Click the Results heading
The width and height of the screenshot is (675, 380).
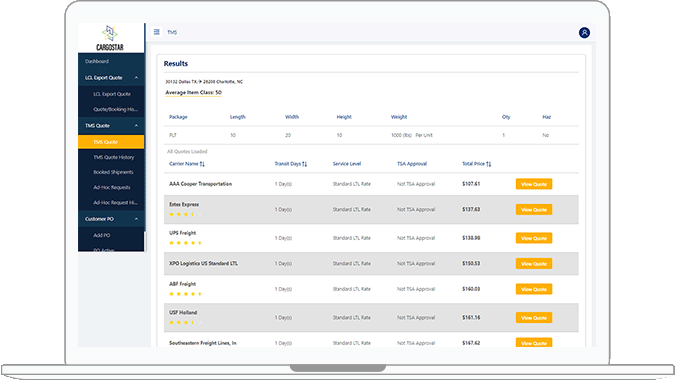[x=176, y=64]
